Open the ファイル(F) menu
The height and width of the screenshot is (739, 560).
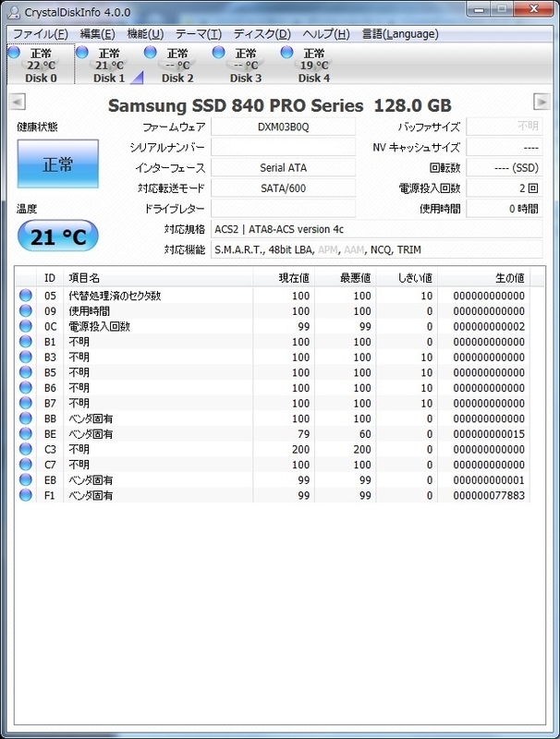[41, 34]
